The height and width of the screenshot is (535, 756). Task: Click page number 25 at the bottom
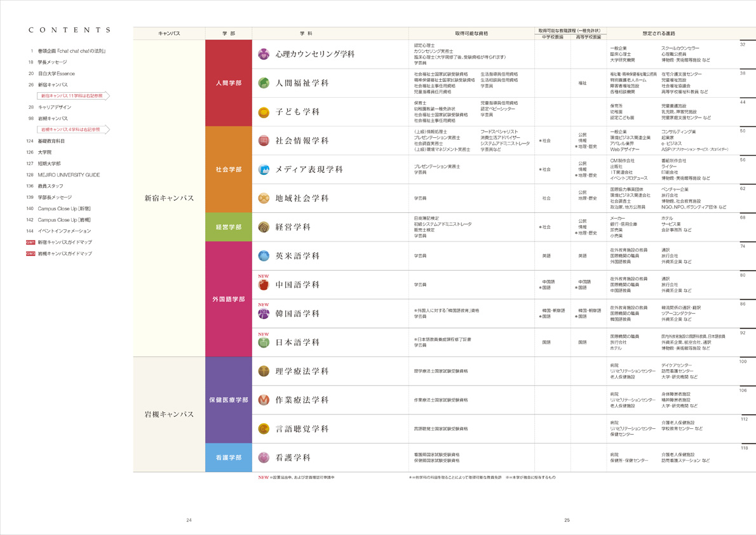567,520
